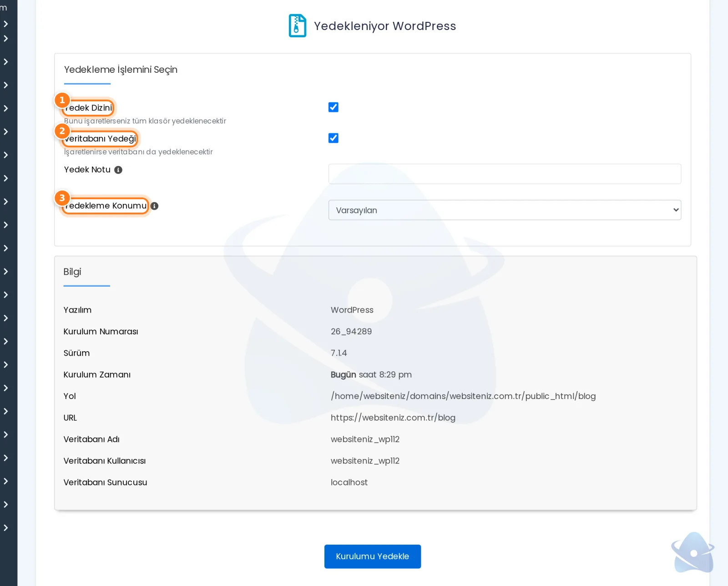Click the Yedekleme İşlemini Seçin heading

point(121,70)
